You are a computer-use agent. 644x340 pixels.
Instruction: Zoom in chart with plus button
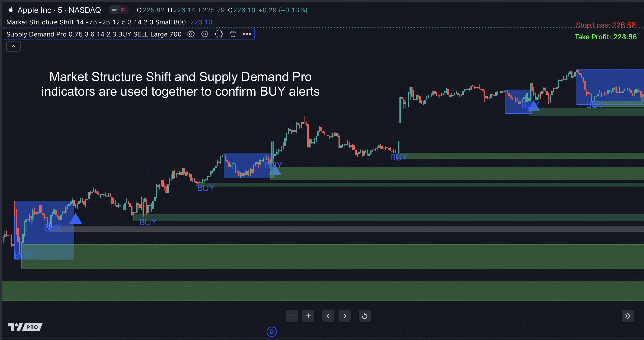click(x=308, y=316)
